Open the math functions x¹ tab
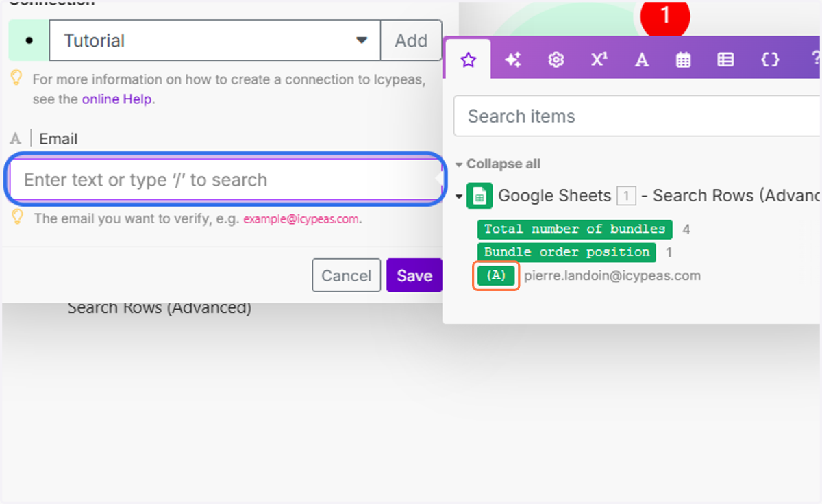 coord(599,60)
